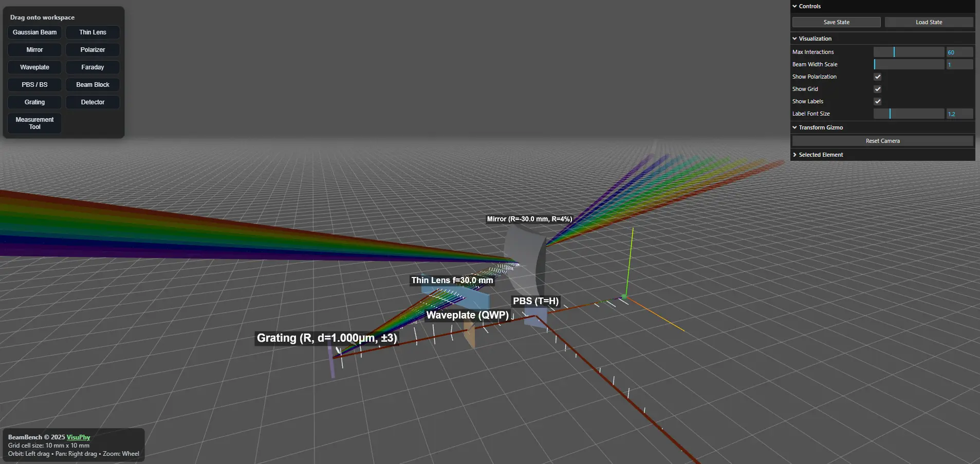Screen dimensions: 980x464
Task: Uncheck Show Labels
Action: point(877,101)
